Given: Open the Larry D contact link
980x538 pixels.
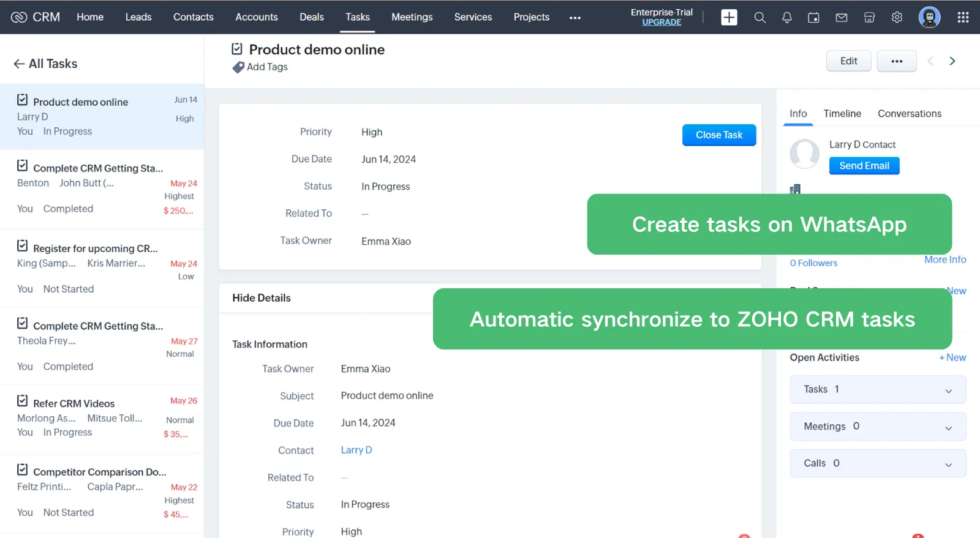Looking at the screenshot, I should point(356,450).
